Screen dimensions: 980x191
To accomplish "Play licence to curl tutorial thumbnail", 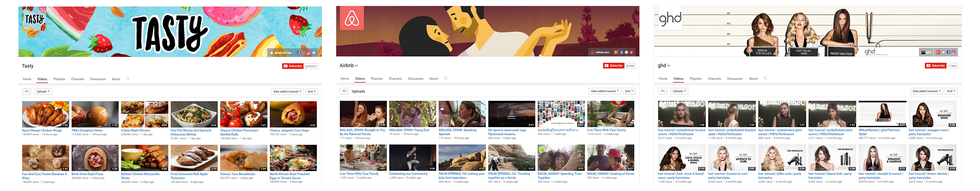I will [732, 158].
